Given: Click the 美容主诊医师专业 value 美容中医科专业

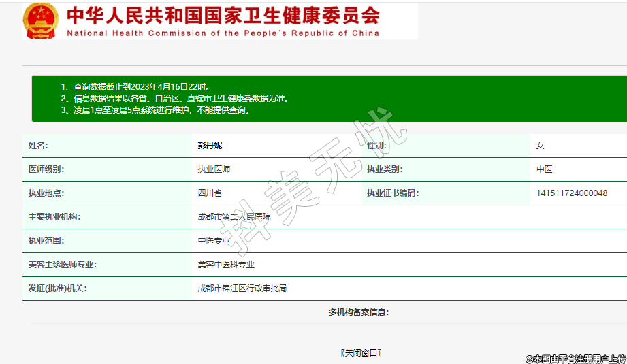Looking at the screenshot, I should tap(226, 265).
